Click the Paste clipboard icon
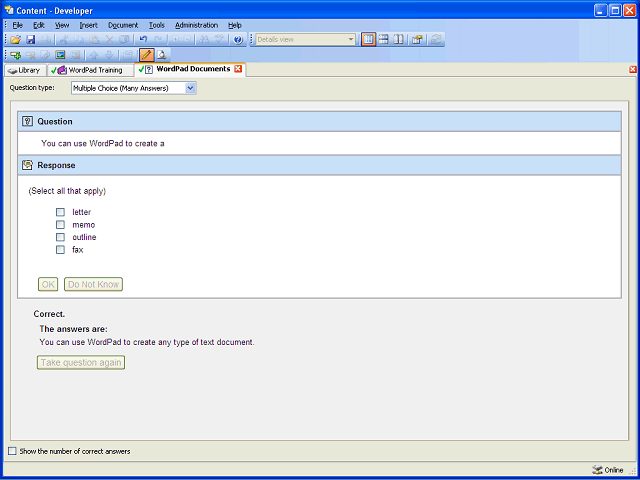640x480 pixels. click(94, 40)
